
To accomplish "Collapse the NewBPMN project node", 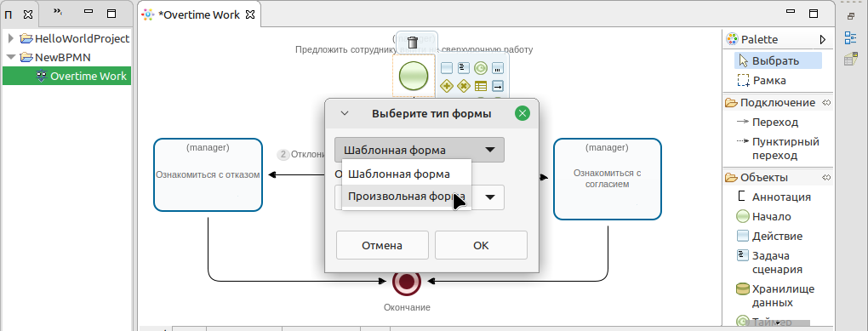I will (x=11, y=57).
